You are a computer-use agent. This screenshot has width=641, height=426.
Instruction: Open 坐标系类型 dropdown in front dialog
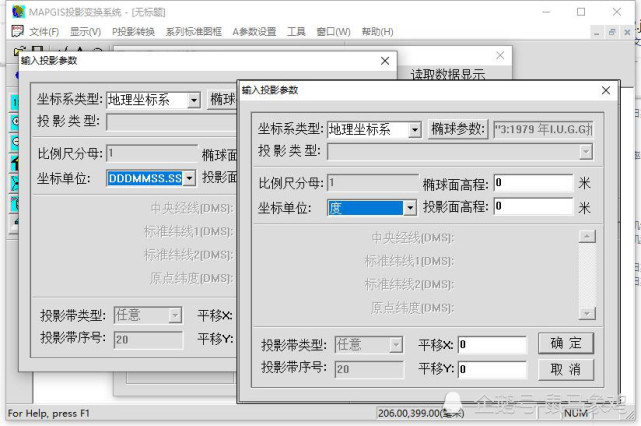pos(415,130)
